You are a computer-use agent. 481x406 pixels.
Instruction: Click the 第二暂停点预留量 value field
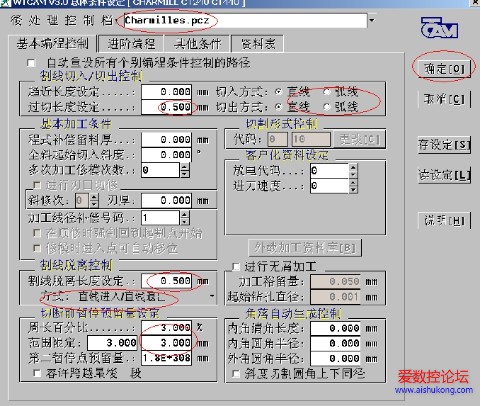click(166, 358)
